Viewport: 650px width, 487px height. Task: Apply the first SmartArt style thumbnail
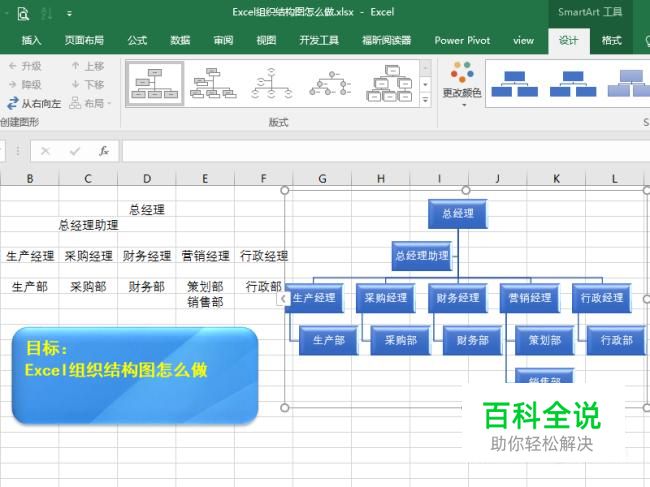pos(514,84)
